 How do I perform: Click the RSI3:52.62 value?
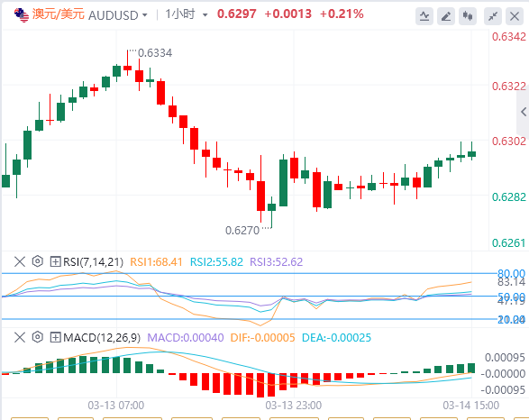pos(277,261)
